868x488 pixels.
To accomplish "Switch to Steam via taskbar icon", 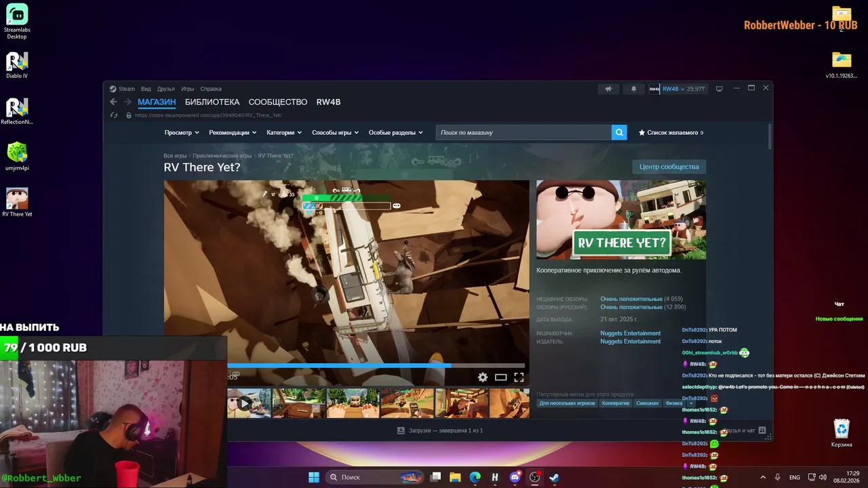I will 554,477.
